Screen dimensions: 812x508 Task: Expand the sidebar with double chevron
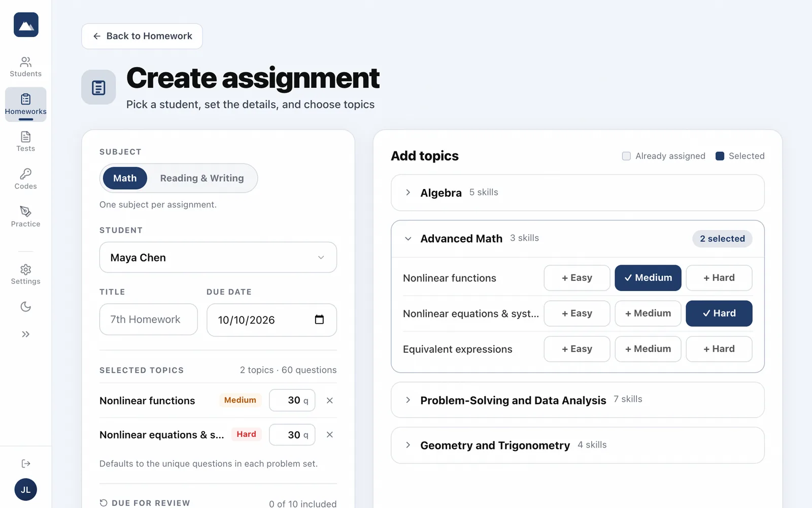(x=25, y=334)
